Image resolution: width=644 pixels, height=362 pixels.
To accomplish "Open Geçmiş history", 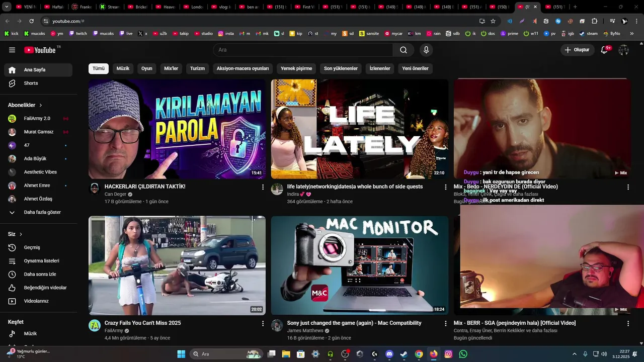I will pos(38,247).
